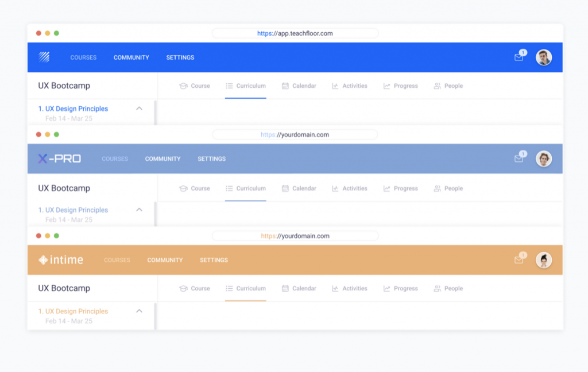
Task: Switch to Calendar tab in Teachfloor window
Action: (299, 86)
